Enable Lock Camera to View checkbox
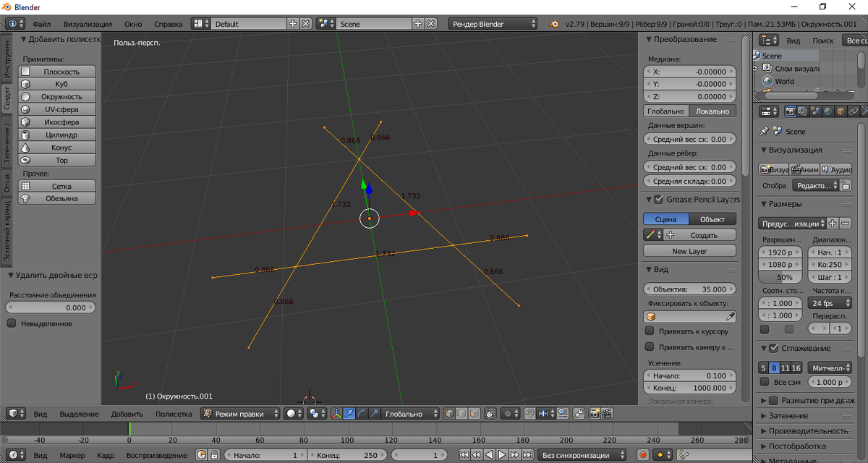The height and width of the screenshot is (463, 868). tap(650, 347)
